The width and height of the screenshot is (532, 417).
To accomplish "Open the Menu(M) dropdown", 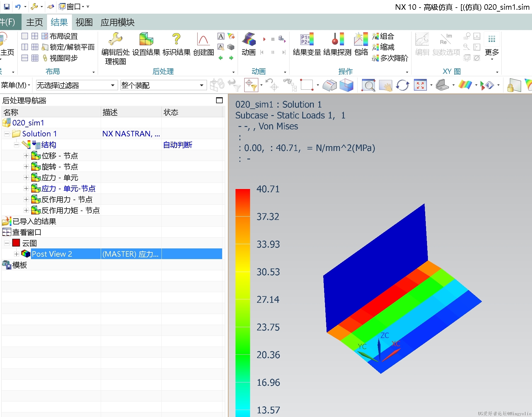I will pyautogui.click(x=15, y=85).
